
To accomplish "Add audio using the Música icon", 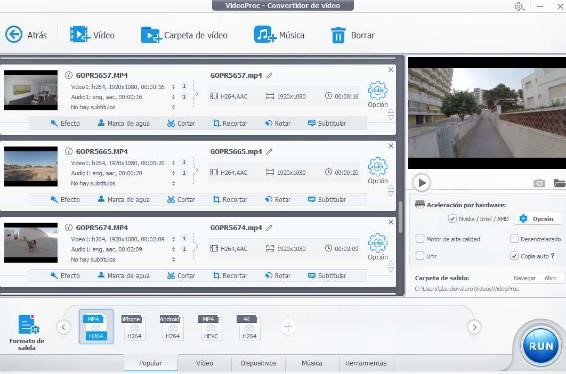I will (265, 34).
